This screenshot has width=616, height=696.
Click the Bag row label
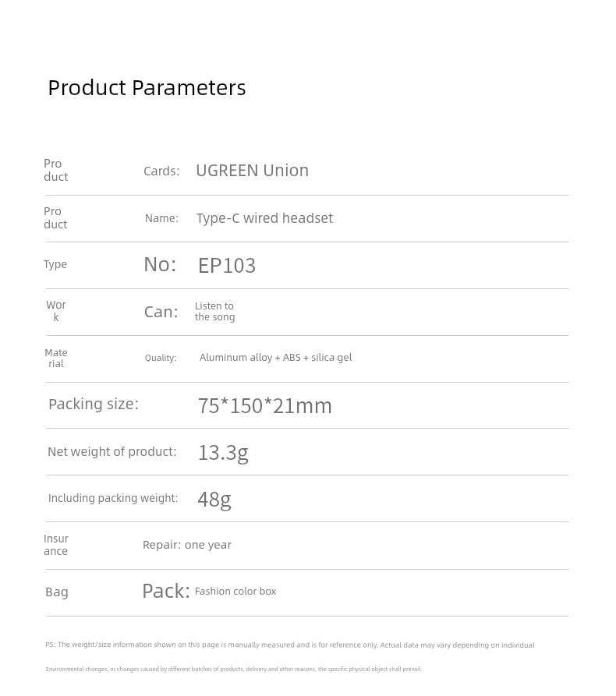57,592
